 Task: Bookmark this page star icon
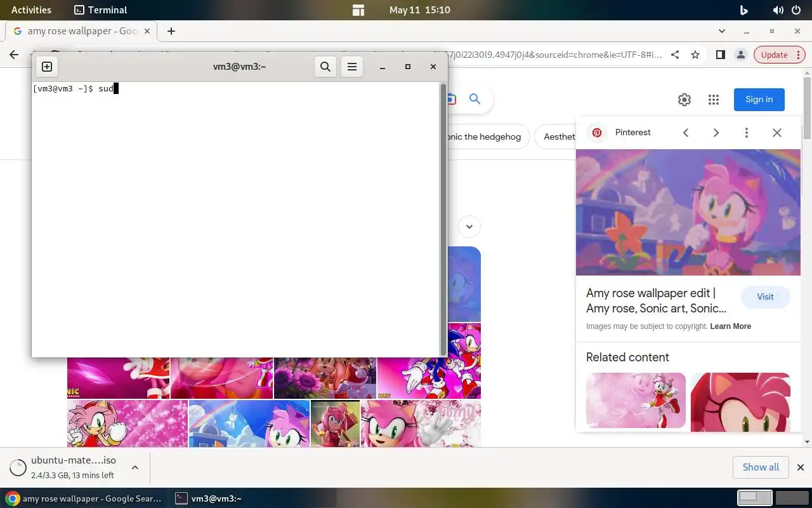click(695, 55)
